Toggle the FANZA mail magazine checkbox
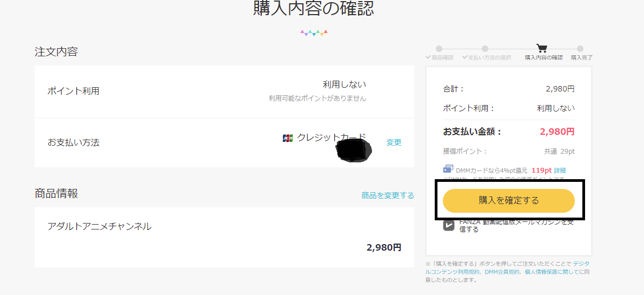This screenshot has height=295, width=644. [449, 225]
